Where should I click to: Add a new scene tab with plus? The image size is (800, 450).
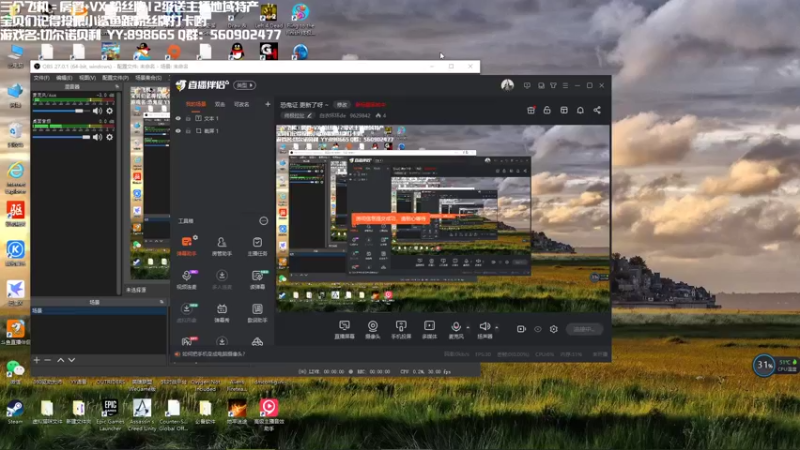click(267, 104)
